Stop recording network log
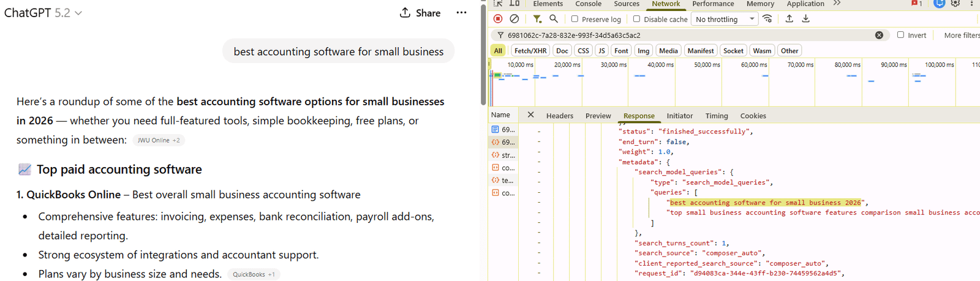The height and width of the screenshot is (281, 980). [498, 19]
